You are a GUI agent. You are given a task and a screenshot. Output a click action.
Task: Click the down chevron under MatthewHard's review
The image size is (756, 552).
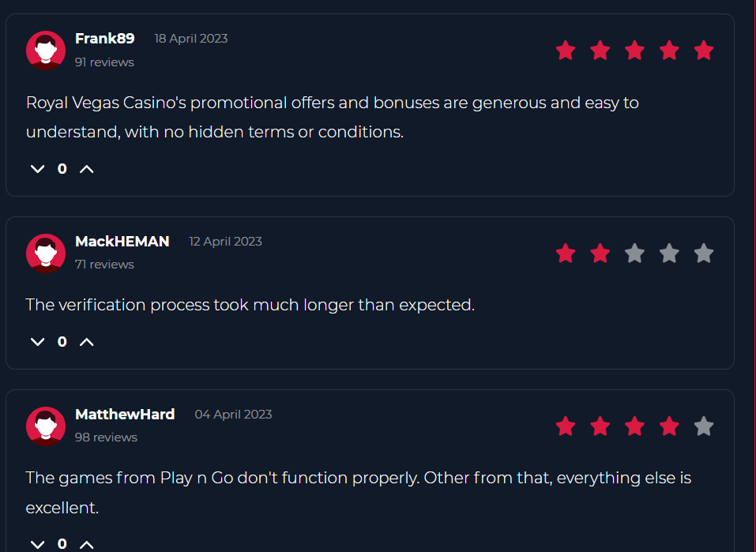[36, 543]
